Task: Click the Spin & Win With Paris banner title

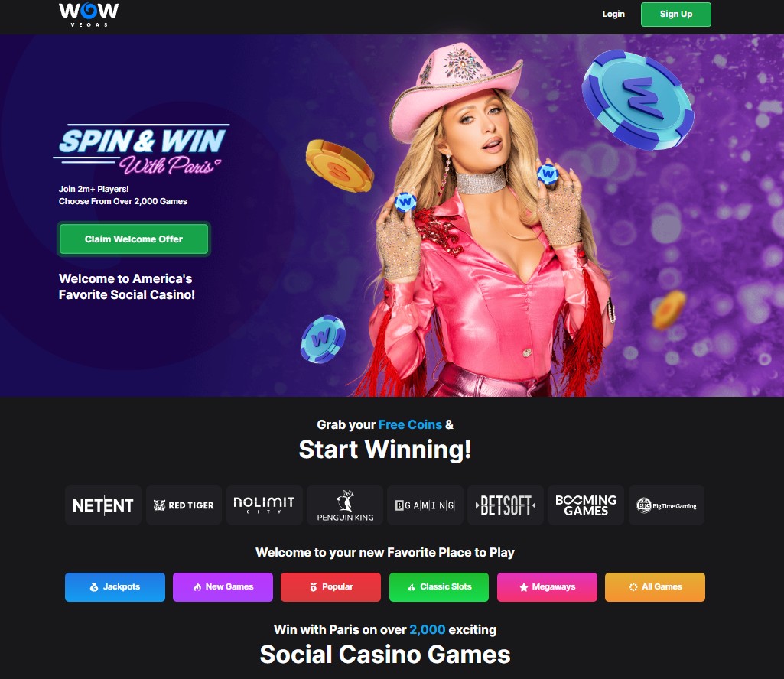Action: pyautogui.click(x=142, y=149)
